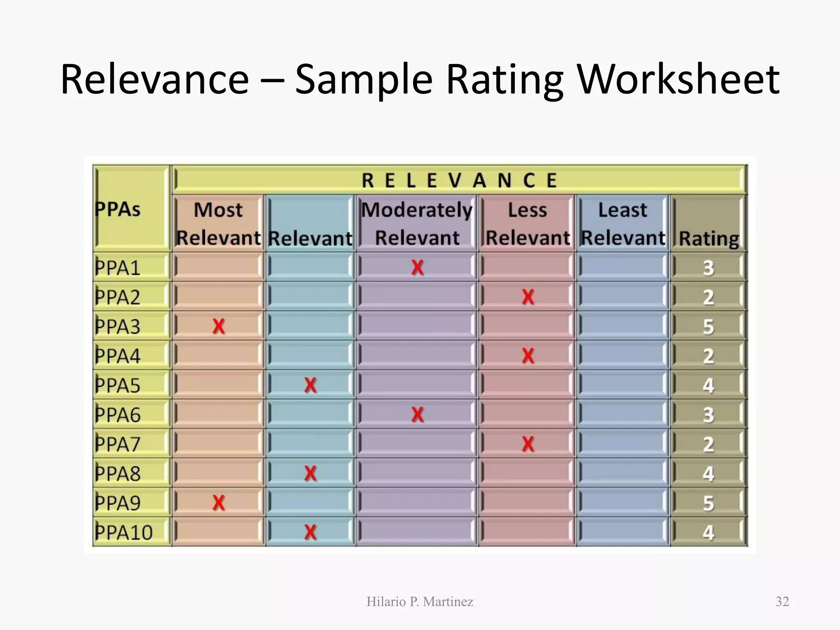
Task: Click the red X in PPA8 row
Action: (x=310, y=473)
